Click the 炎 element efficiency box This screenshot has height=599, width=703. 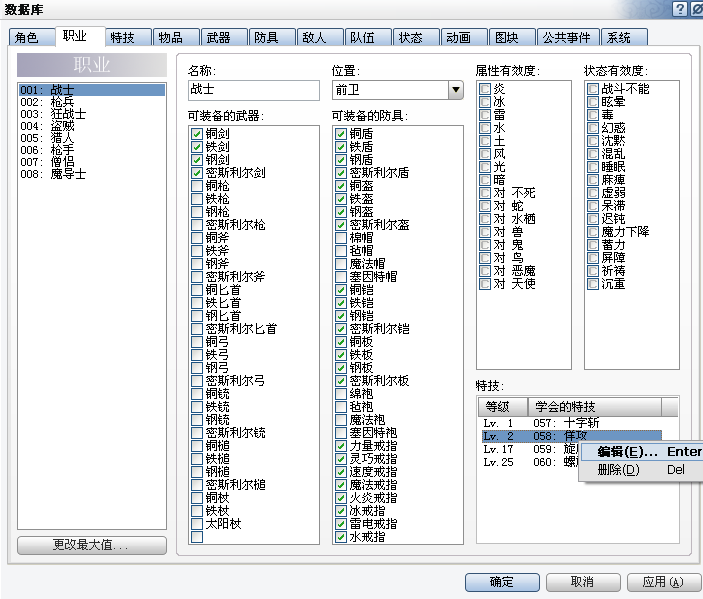(485, 89)
